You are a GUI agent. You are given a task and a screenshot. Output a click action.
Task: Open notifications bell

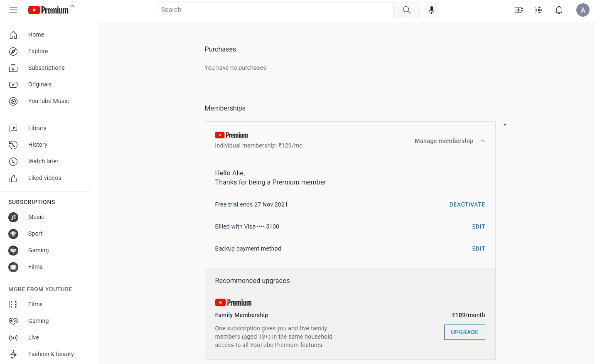tap(559, 10)
